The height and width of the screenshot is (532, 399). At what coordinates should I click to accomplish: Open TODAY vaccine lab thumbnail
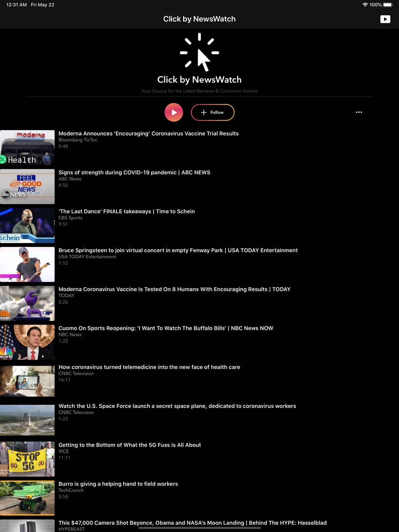tap(27, 303)
